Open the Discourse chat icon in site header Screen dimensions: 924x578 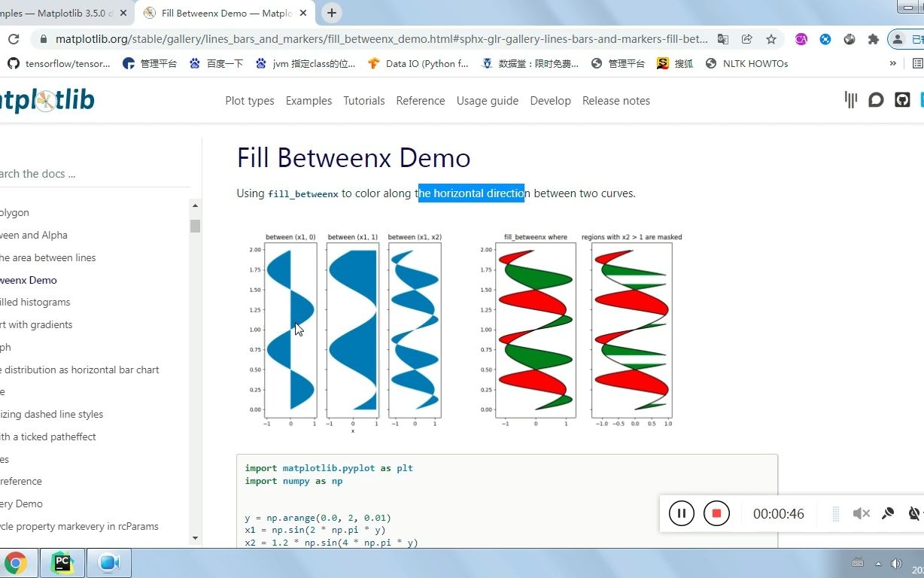pyautogui.click(x=876, y=99)
